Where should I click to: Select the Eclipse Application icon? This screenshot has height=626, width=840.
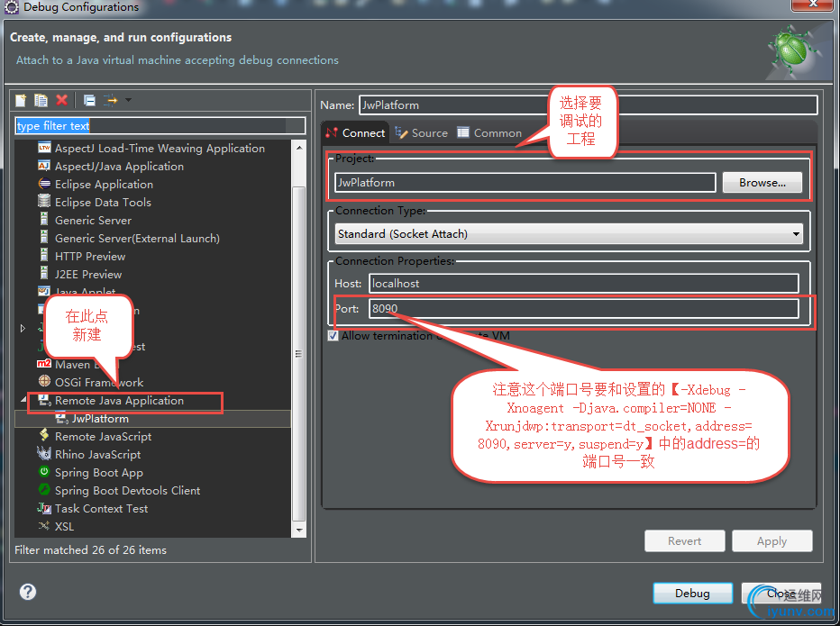[x=44, y=184]
